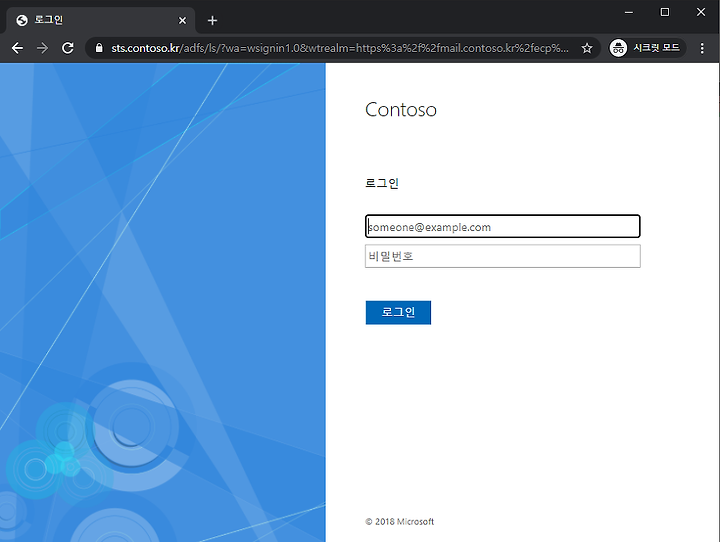Image resolution: width=720 pixels, height=542 pixels.
Task: Maximize the browser window
Action: 664,12
